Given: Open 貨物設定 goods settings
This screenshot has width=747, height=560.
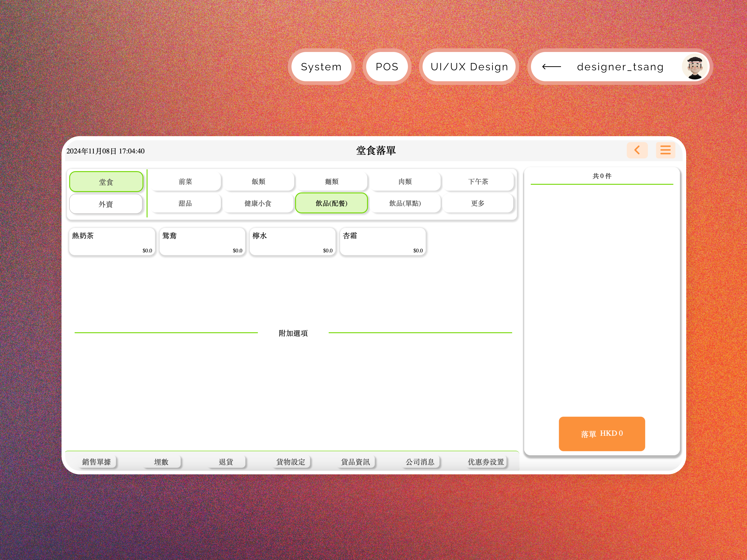Looking at the screenshot, I should [291, 461].
